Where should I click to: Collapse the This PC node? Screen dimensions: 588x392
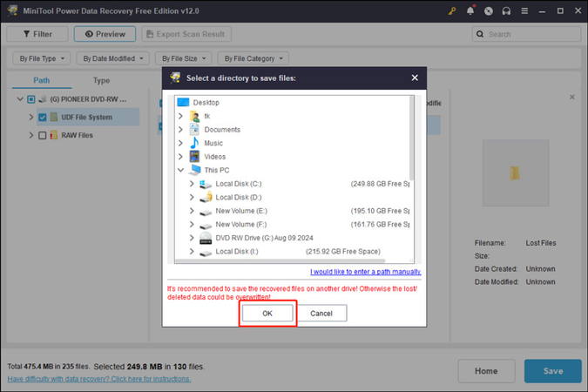180,170
